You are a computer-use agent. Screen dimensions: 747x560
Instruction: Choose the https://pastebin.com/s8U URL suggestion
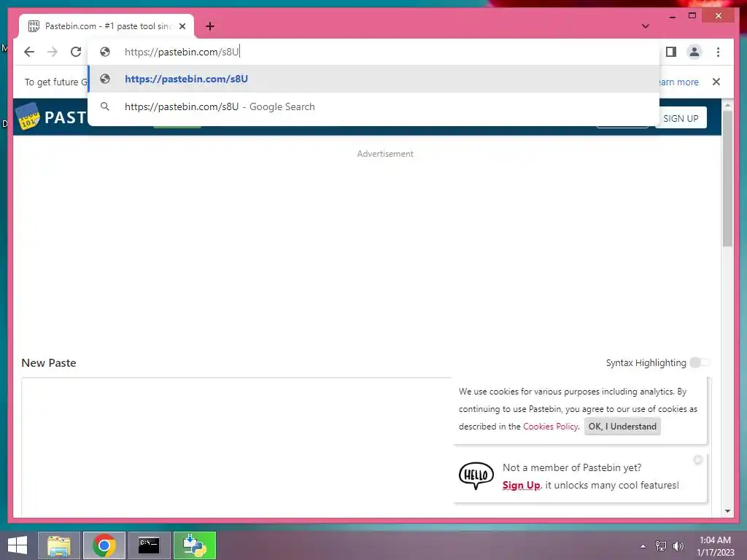coord(374,79)
